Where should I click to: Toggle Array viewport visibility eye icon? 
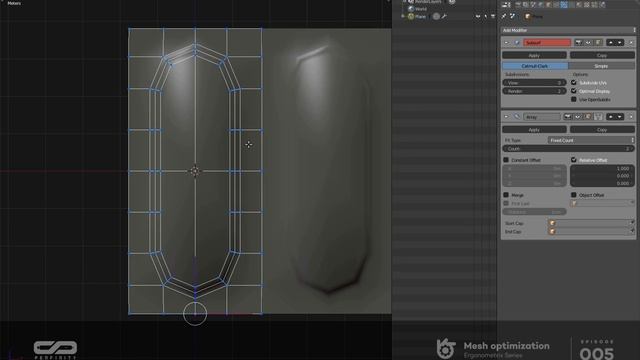pos(578,117)
